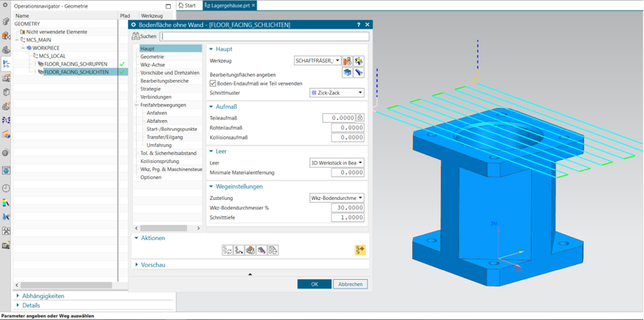Select Geometrie in the dialog's left list

[152, 57]
